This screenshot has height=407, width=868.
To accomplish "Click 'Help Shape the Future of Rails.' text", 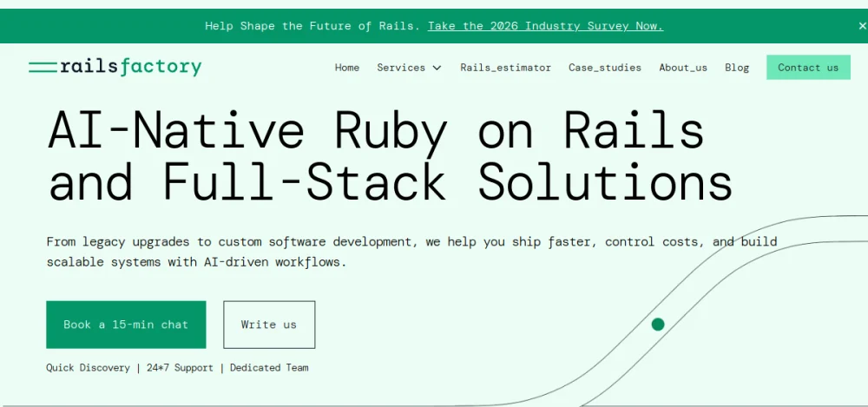I will [312, 26].
